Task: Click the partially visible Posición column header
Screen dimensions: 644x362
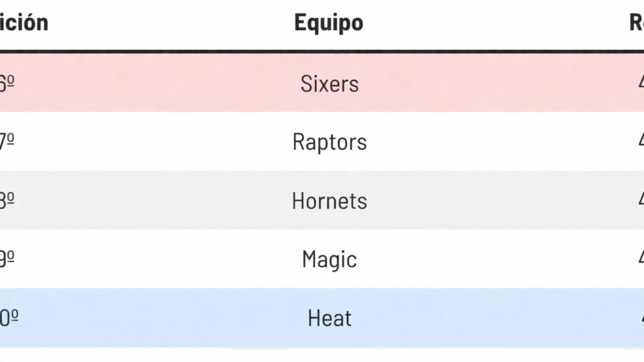Action: tap(24, 23)
